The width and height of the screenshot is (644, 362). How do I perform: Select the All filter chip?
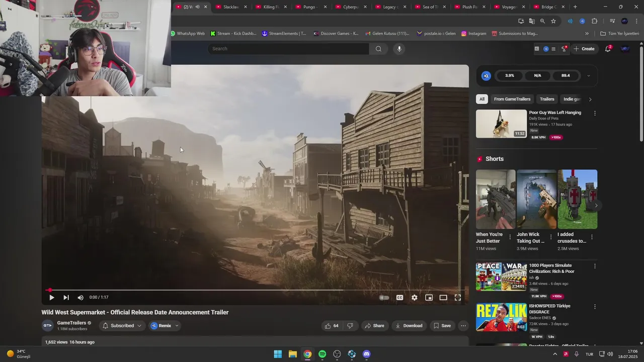point(482,99)
